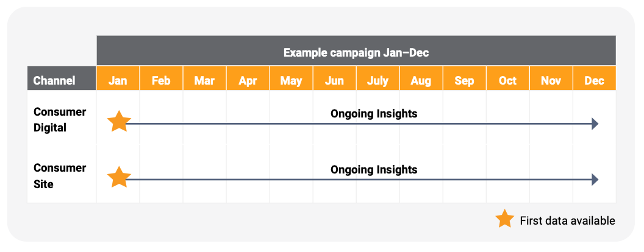
Task: Click the Consumer Digital arrow head
Action: click(595, 124)
